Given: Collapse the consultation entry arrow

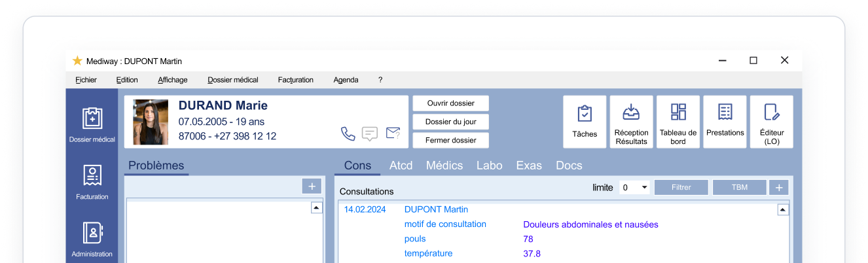Looking at the screenshot, I should coord(782,210).
